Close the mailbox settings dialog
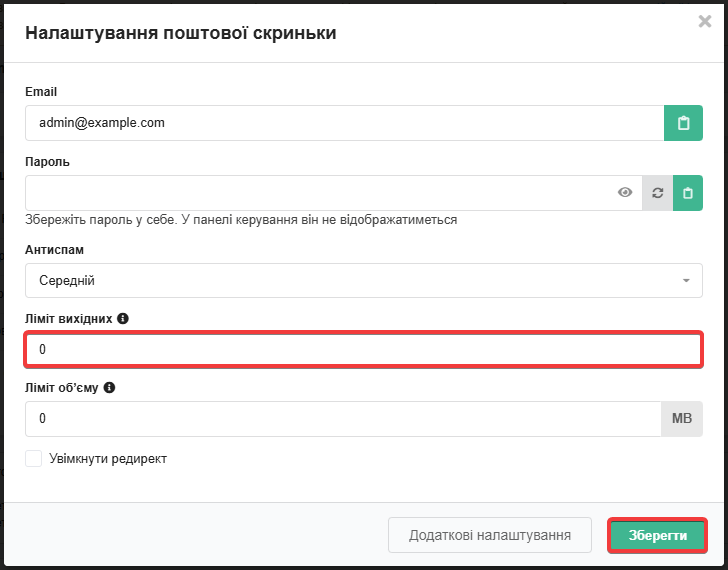728x570 pixels. (x=704, y=21)
